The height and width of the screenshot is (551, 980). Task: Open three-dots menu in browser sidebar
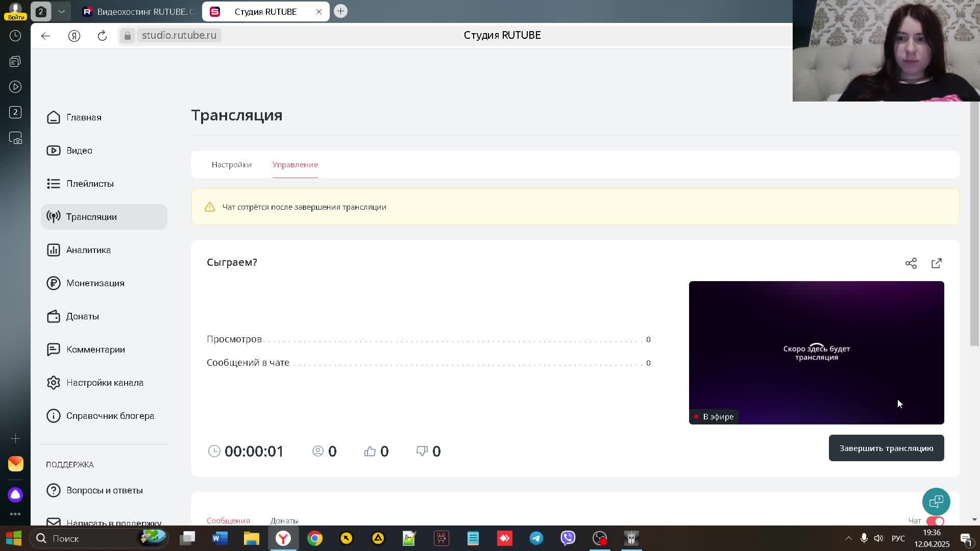click(15, 514)
